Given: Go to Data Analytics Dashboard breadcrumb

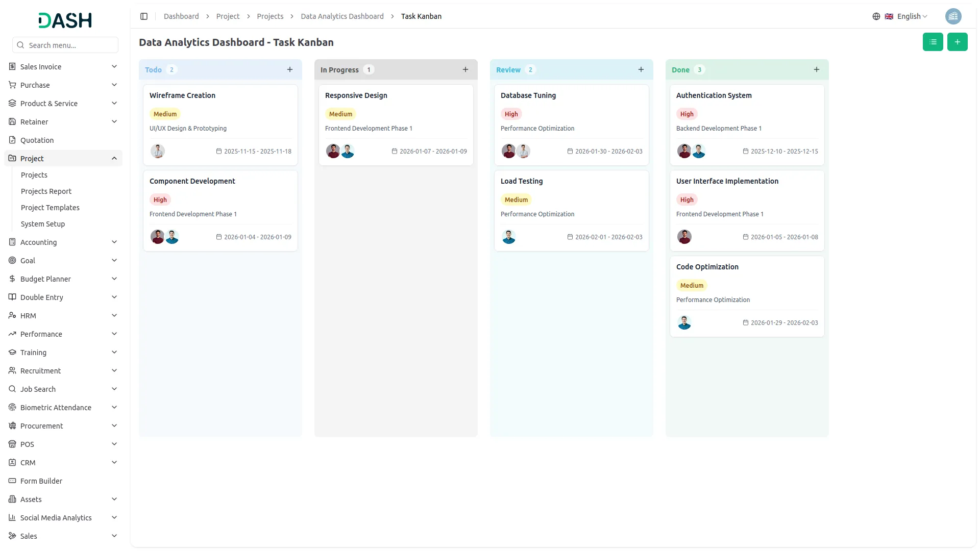Looking at the screenshot, I should (x=342, y=16).
